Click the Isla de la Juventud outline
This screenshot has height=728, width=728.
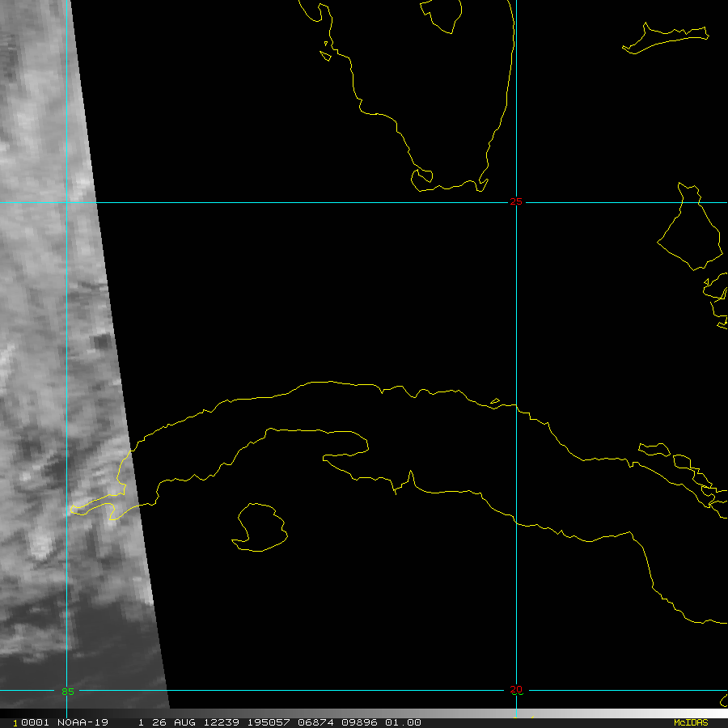[x=260, y=527]
